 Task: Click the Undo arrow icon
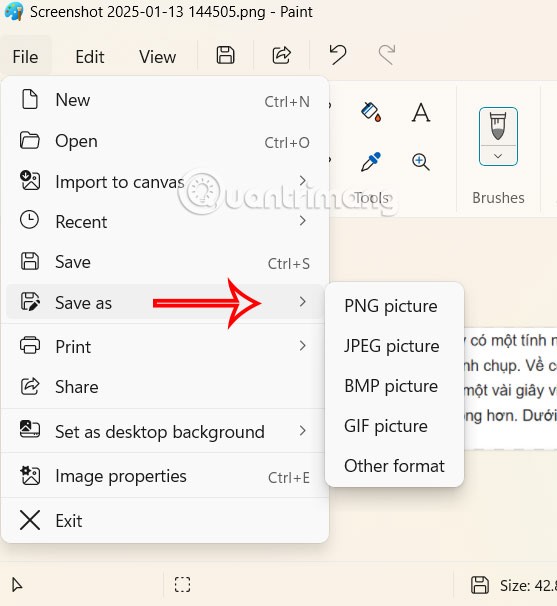(338, 54)
